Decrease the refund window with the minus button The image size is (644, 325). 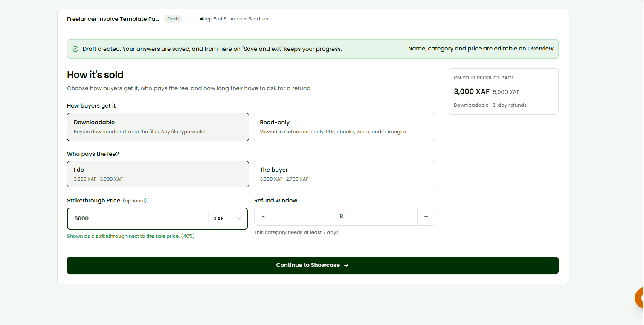(263, 217)
